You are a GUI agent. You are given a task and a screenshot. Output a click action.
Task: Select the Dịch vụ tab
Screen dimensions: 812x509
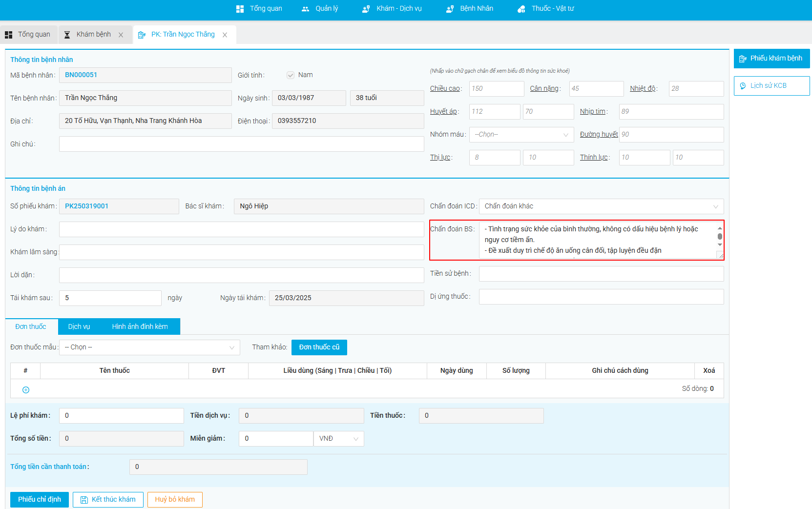coord(79,326)
